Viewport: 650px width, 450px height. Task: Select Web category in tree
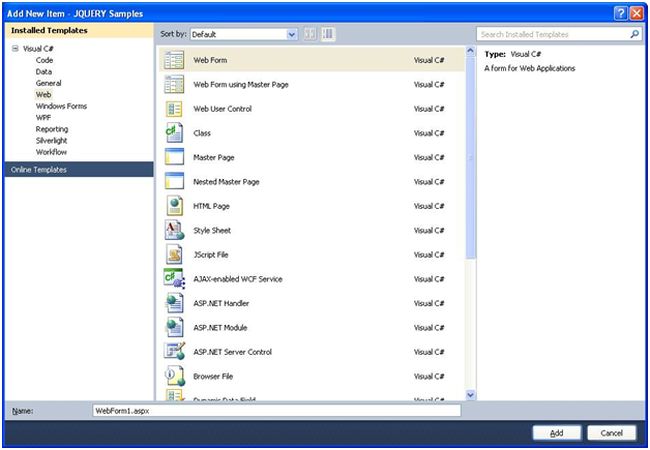coord(43,94)
